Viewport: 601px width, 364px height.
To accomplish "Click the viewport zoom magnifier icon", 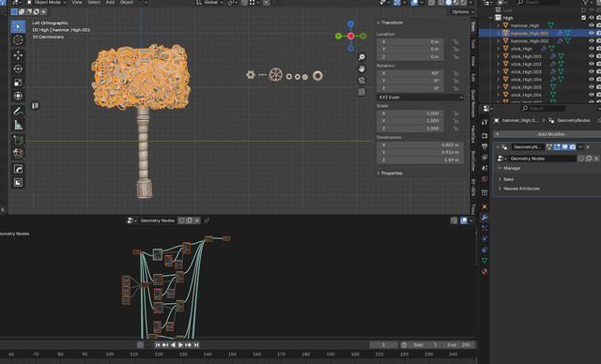I will 362,57.
